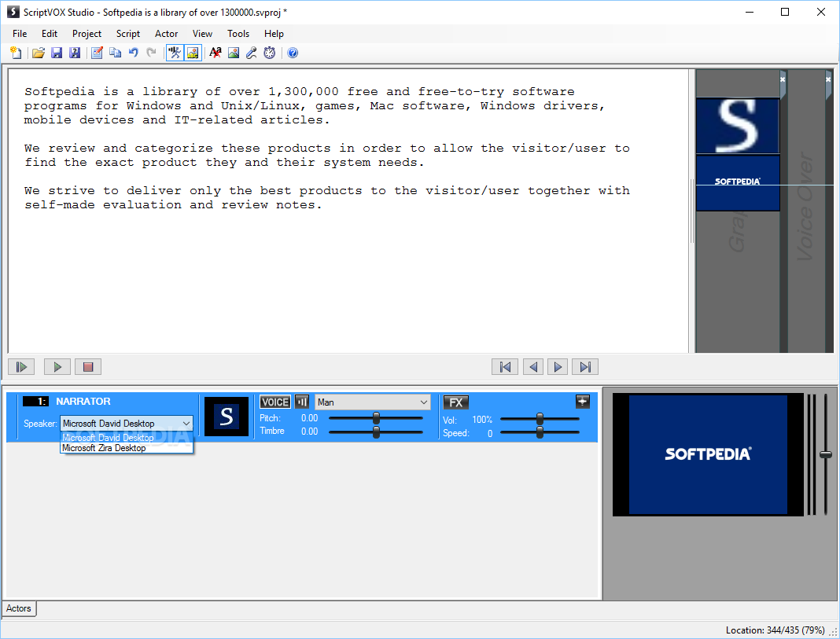Choose Microsoft David Desktop in dropdown list

[x=127, y=438]
